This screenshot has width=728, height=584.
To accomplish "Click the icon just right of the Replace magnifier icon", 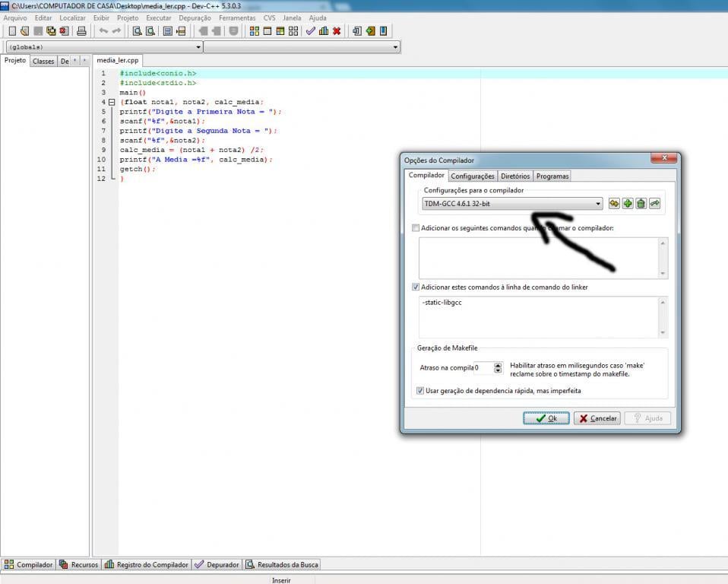I will point(168,31).
